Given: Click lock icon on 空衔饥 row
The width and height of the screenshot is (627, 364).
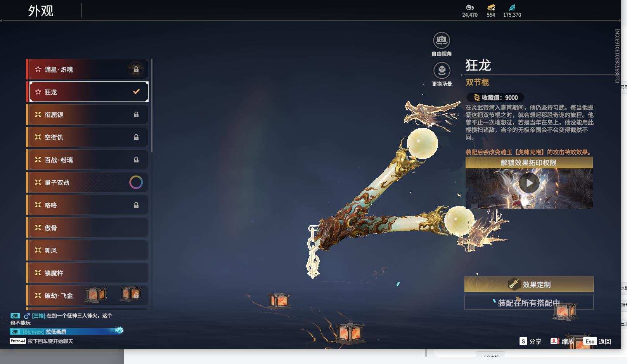Looking at the screenshot, I should point(136,137).
